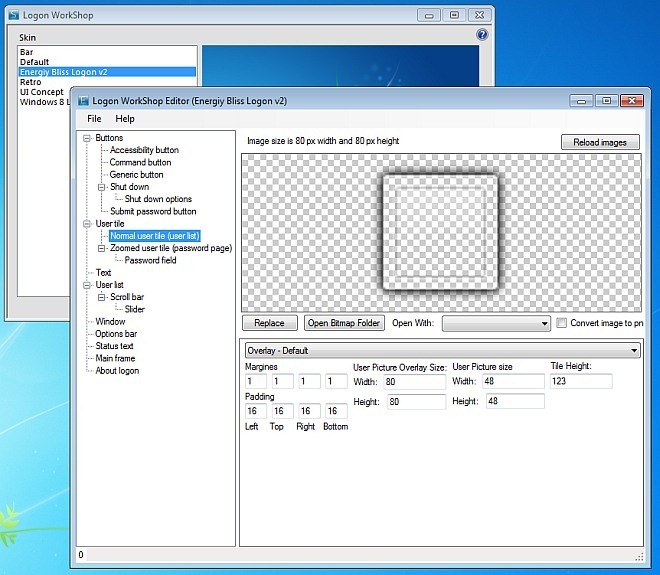Select the Retro skin in Logon WorkShop

pyautogui.click(x=30, y=82)
